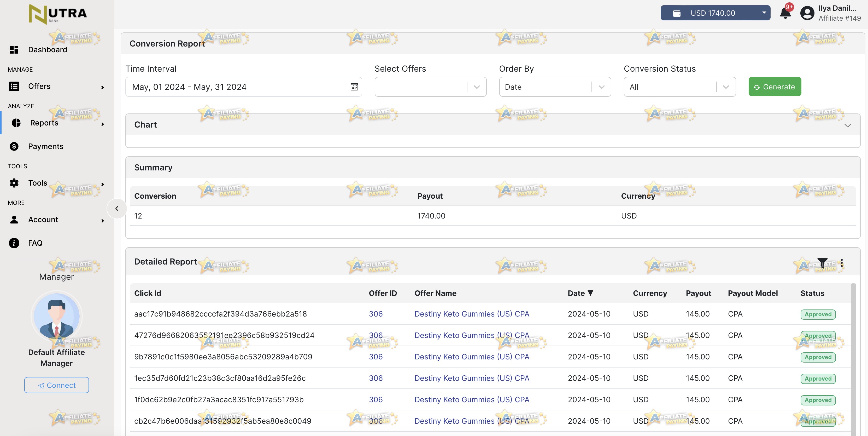Open the FAQ page

coord(35,243)
